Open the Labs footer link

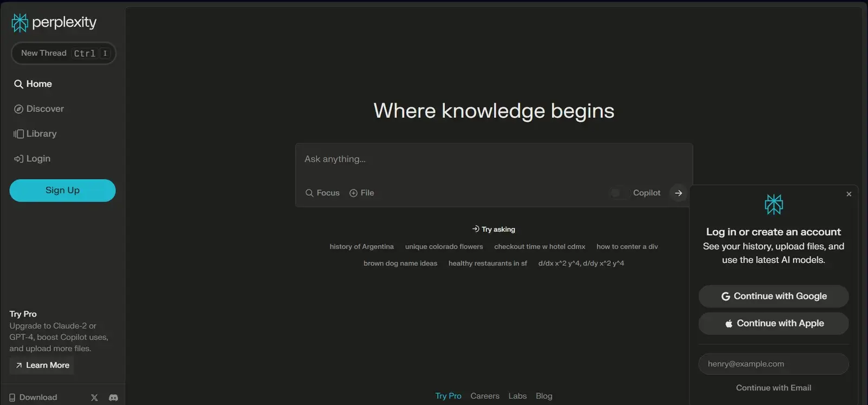[518, 396]
